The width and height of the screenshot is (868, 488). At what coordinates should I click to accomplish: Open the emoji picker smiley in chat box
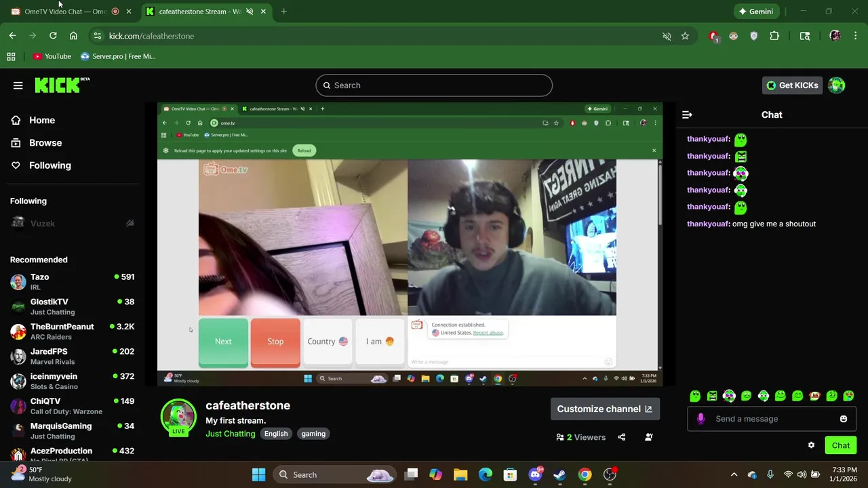(x=844, y=419)
